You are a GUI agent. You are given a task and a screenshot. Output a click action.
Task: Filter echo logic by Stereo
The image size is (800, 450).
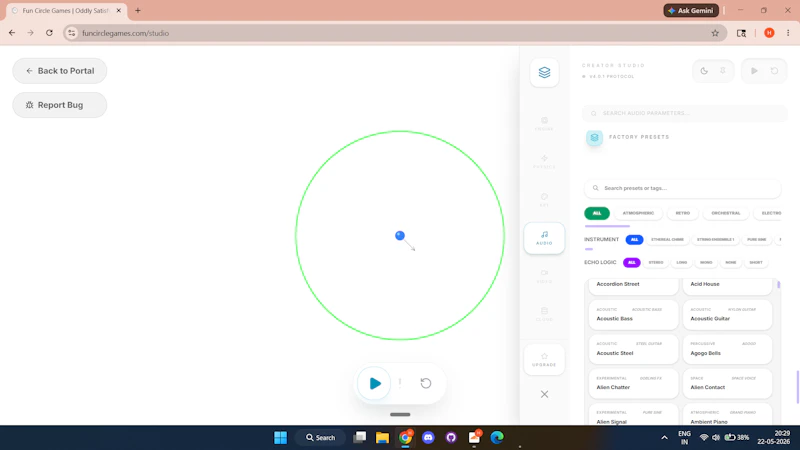point(656,263)
